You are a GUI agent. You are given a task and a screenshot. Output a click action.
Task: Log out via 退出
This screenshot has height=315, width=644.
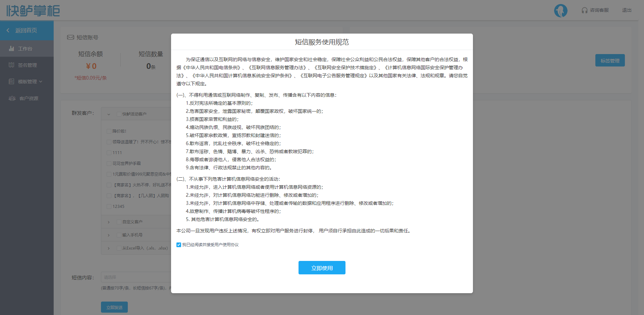(x=627, y=10)
